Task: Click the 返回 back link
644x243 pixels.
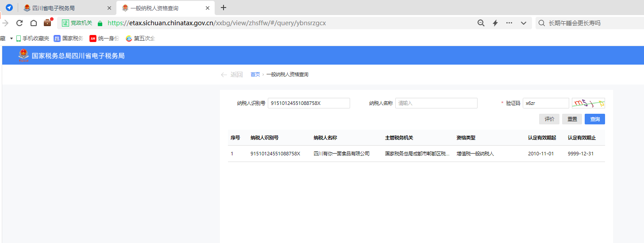Action: [x=232, y=74]
